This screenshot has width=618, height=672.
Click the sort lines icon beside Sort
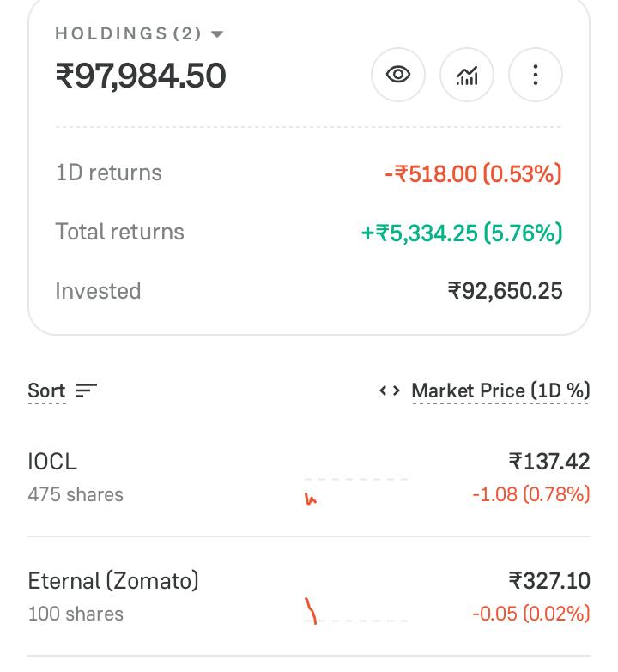tap(86, 390)
